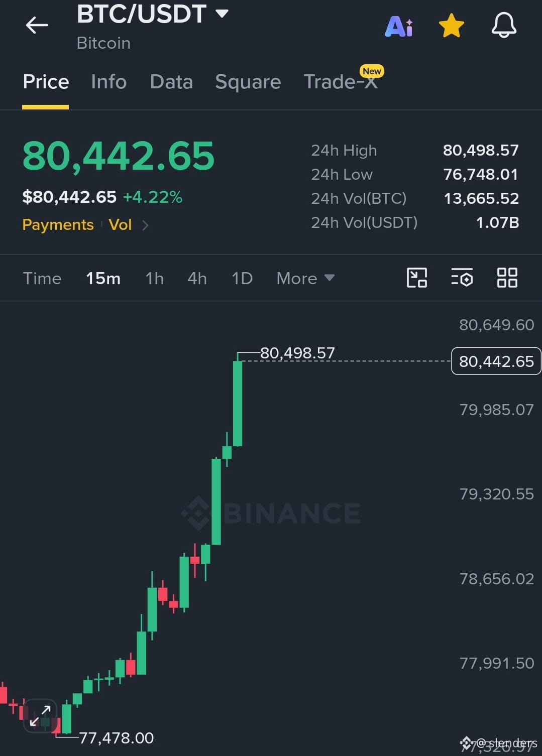542x756 pixels.
Task: Open Payments Vol chevron arrow
Action: [145, 225]
